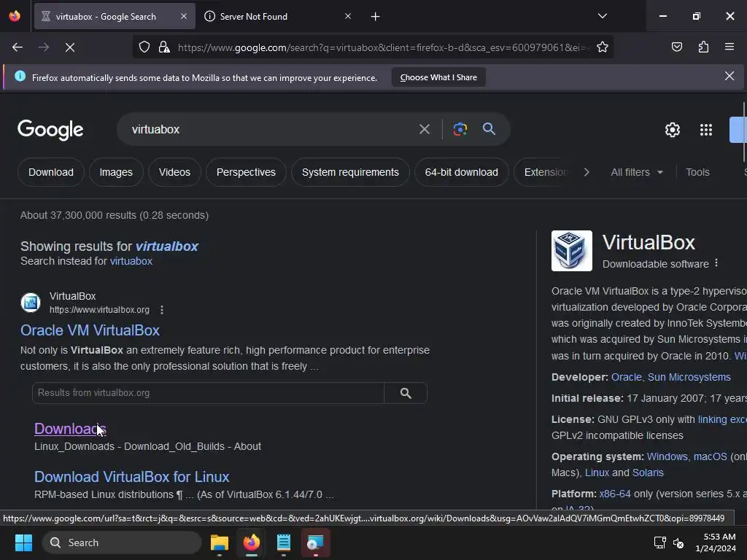The height and width of the screenshot is (560, 747).
Task: Select the virtuabox - Google Search tab
Action: click(x=115, y=16)
